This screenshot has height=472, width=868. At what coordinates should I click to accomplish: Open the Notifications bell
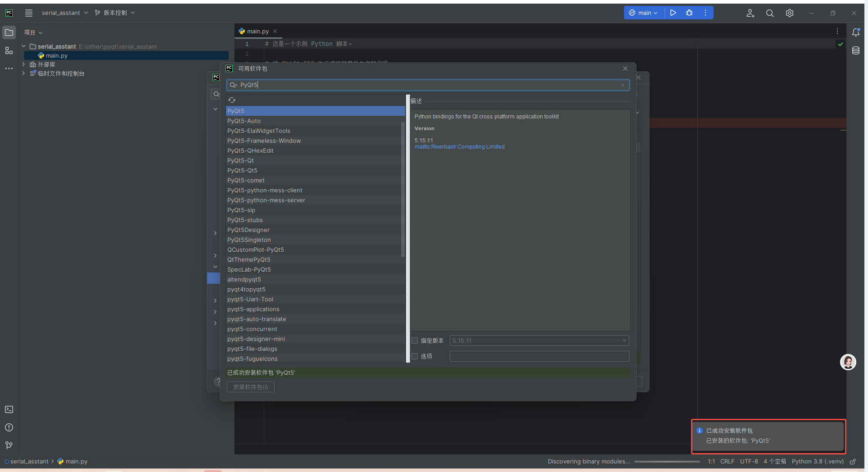(856, 32)
